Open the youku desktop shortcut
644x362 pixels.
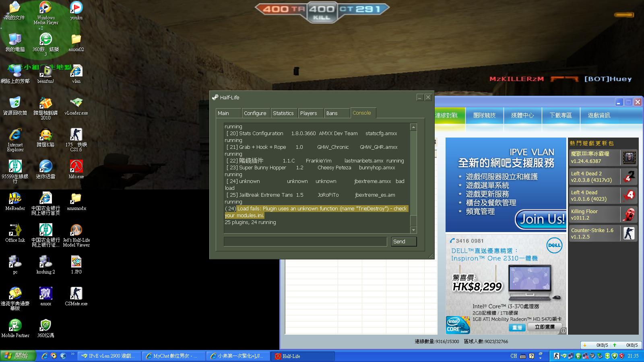[x=76, y=11]
